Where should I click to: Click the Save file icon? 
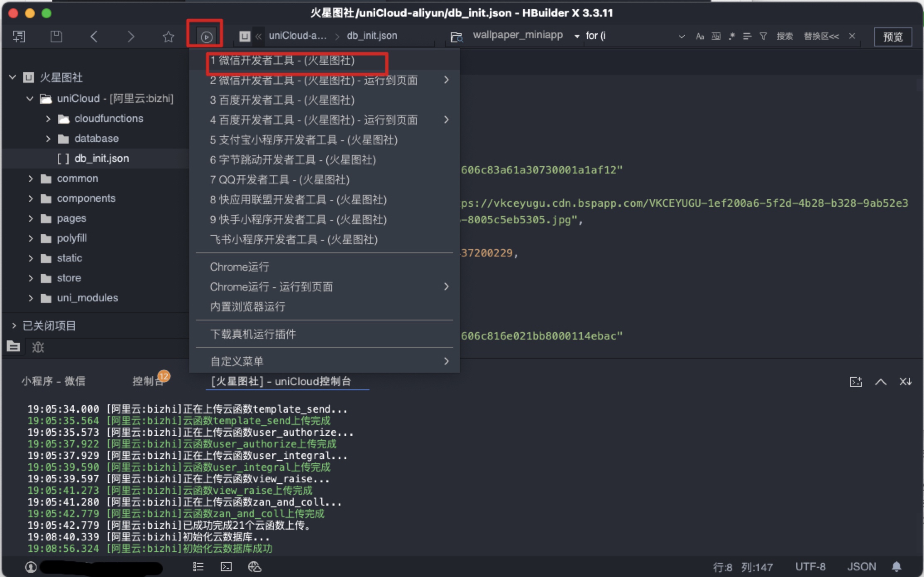click(56, 36)
